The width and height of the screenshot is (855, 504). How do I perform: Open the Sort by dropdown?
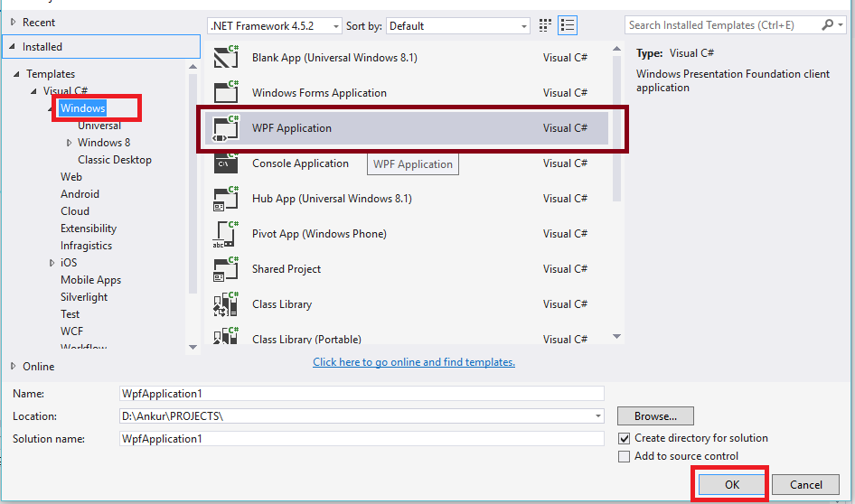pyautogui.click(x=457, y=26)
